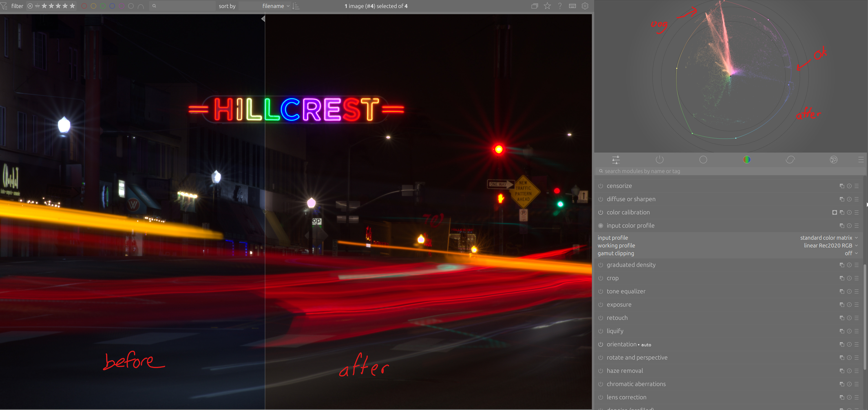
Task: Open presets menu for tone equalizer
Action: point(857,292)
